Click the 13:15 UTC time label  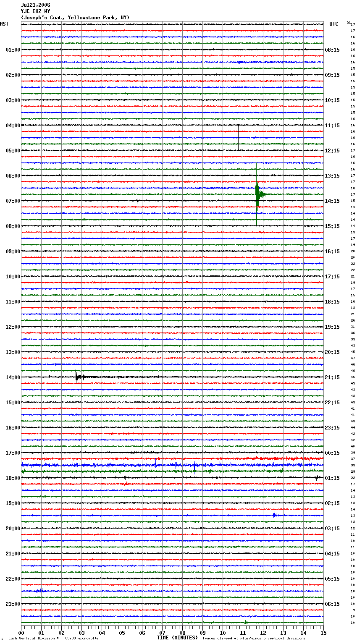point(332,176)
